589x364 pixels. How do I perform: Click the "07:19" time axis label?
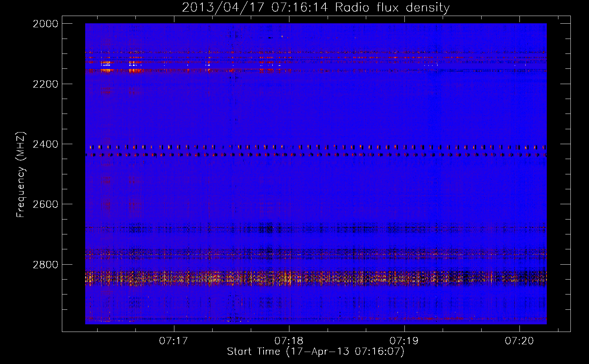(404, 341)
